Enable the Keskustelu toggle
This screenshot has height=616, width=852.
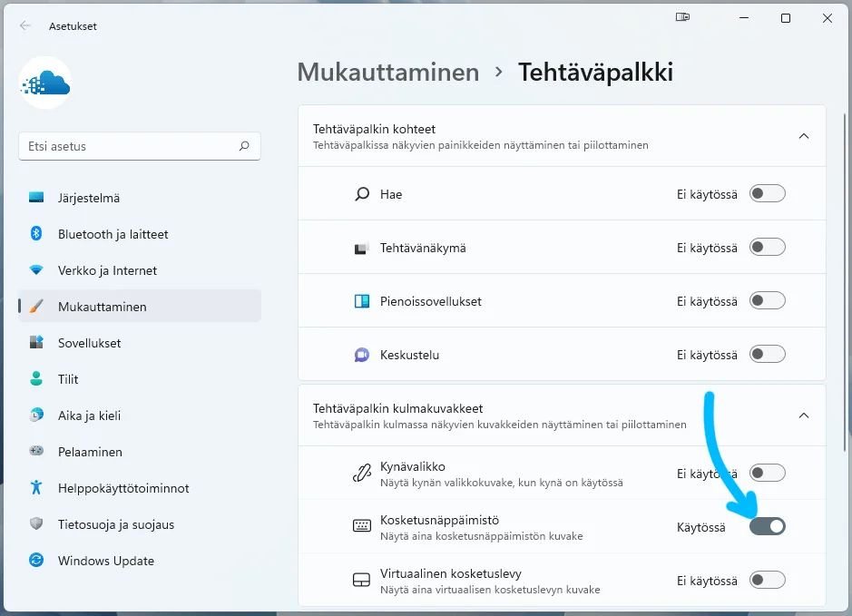[767, 355]
